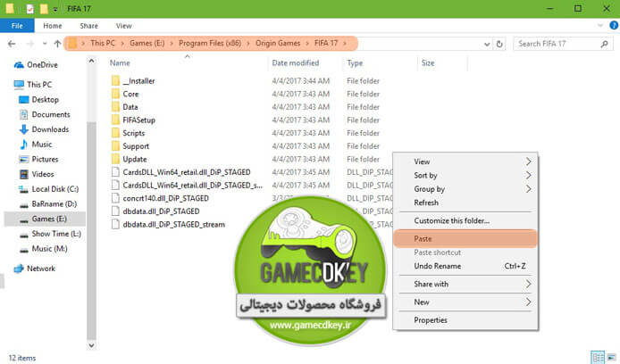Image resolution: width=620 pixels, height=364 pixels.
Task: Sort by Size column header
Action: (x=428, y=63)
